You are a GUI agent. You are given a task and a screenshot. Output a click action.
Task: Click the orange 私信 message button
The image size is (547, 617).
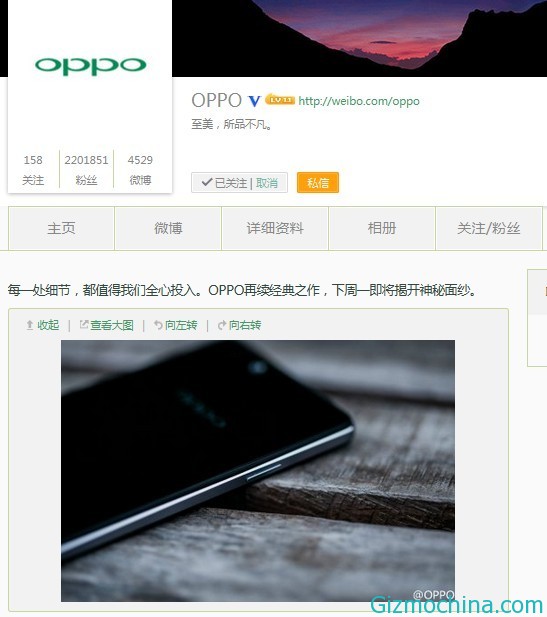coord(318,183)
